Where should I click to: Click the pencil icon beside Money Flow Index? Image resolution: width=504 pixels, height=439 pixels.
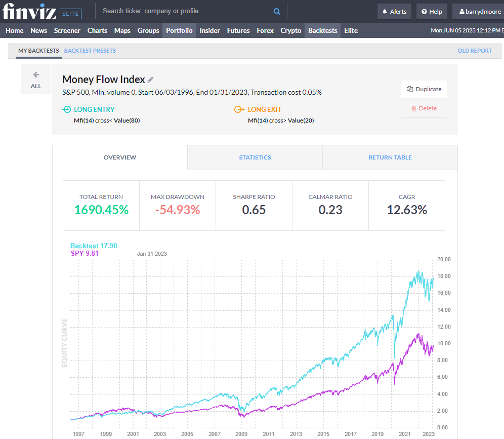pyautogui.click(x=150, y=79)
